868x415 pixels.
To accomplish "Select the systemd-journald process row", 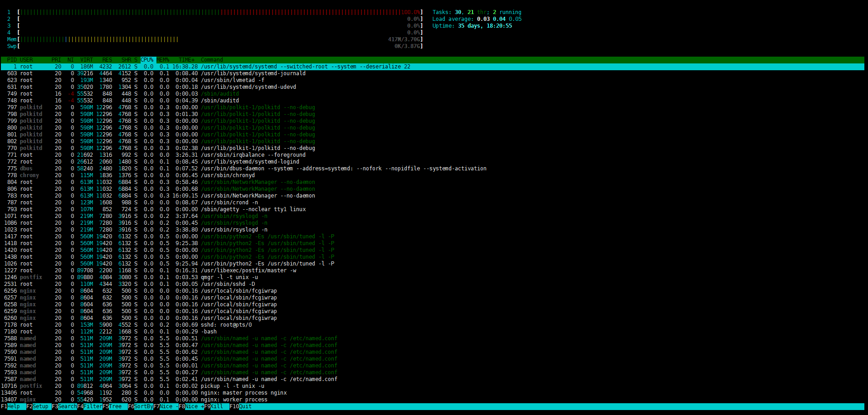I will pos(433,73).
